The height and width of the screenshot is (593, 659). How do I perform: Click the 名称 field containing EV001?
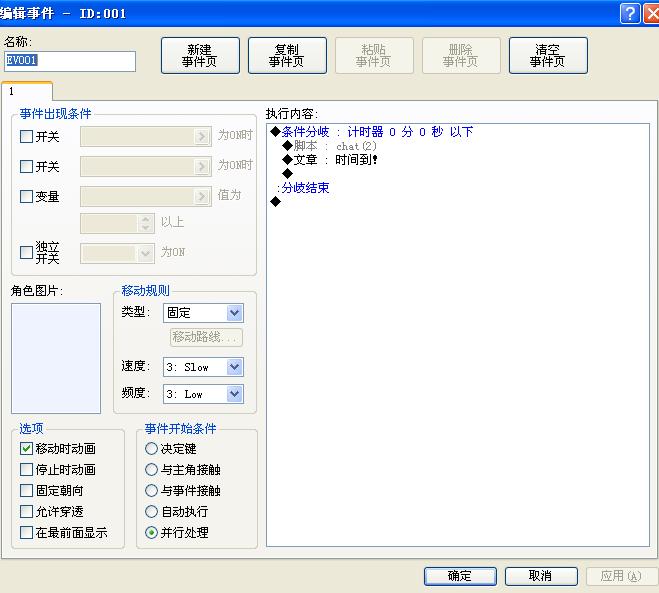point(70,61)
